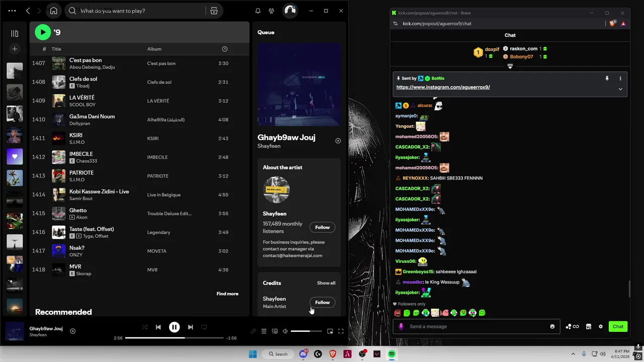Sort tracks by Title column

[x=56, y=49]
